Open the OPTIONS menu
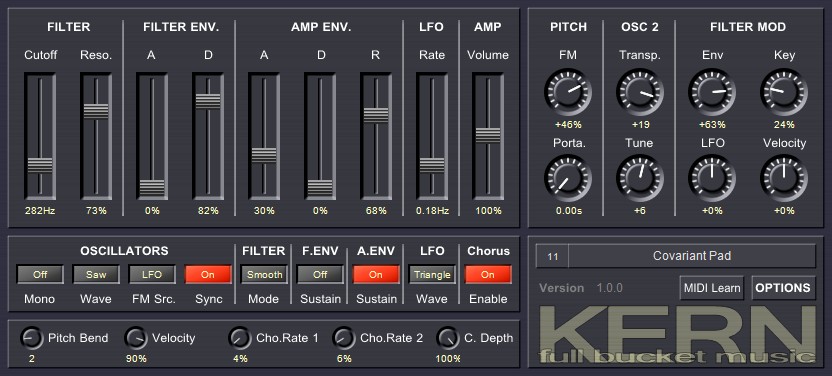This screenshot has width=832, height=376. point(783,288)
